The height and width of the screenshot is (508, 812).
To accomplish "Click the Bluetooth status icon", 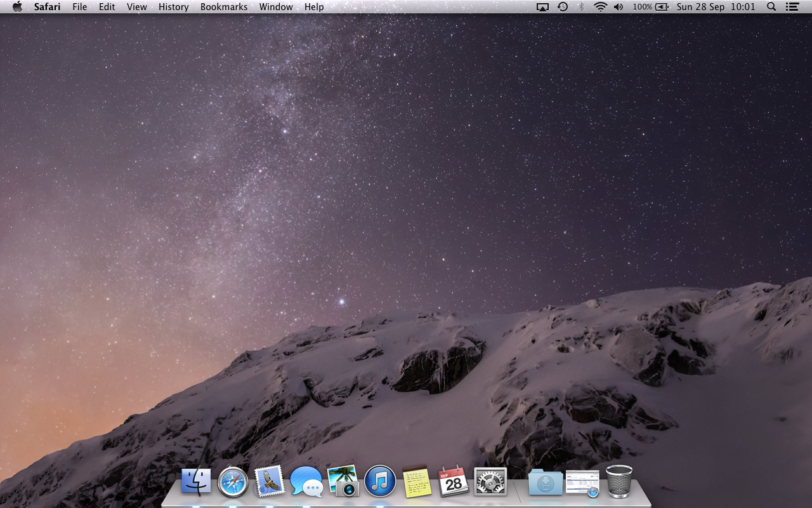I will (581, 7).
